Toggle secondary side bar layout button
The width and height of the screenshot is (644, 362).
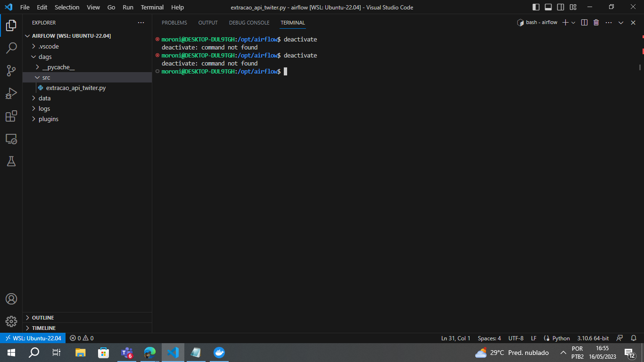(561, 7)
